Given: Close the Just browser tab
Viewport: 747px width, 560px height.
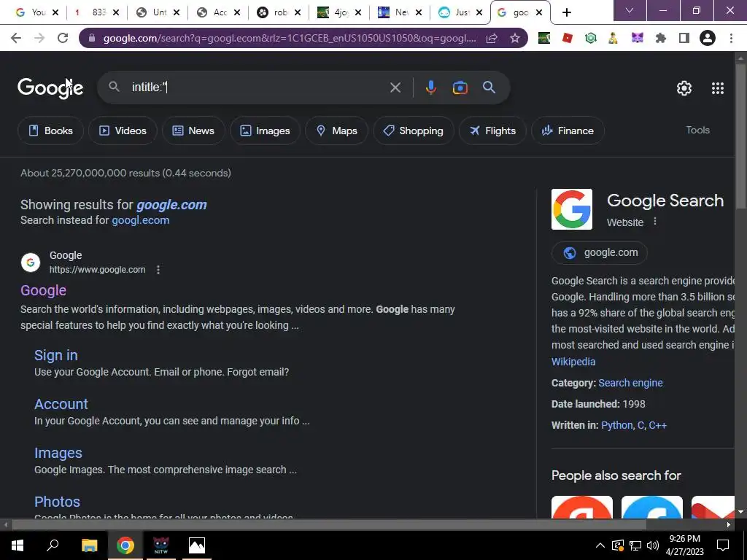Looking at the screenshot, I should pyautogui.click(x=479, y=12).
